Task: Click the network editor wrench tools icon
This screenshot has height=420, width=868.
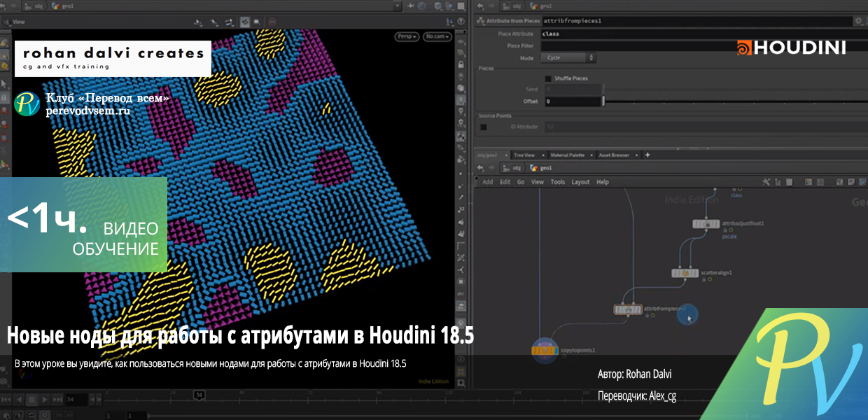Action: tap(766, 182)
